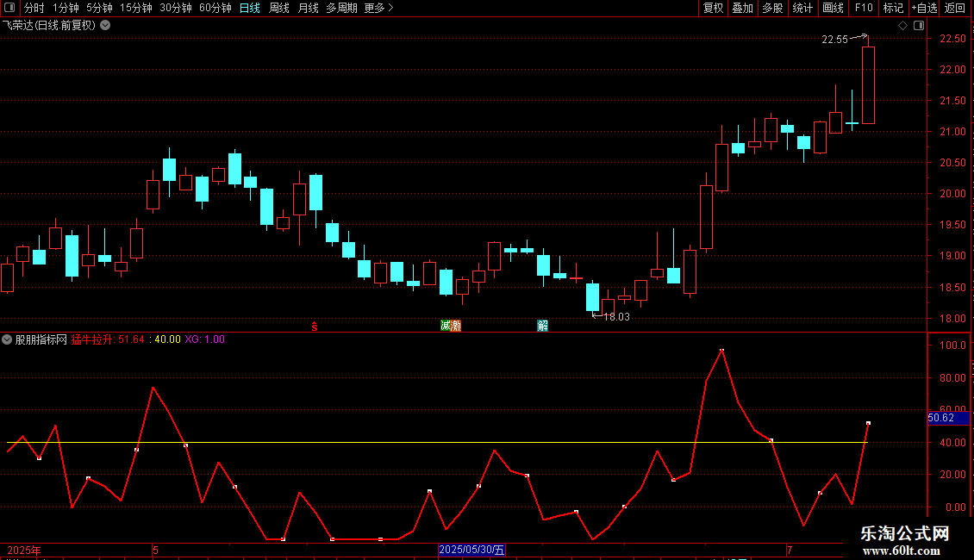Click the yellow 40.00 threshold line

point(437,443)
